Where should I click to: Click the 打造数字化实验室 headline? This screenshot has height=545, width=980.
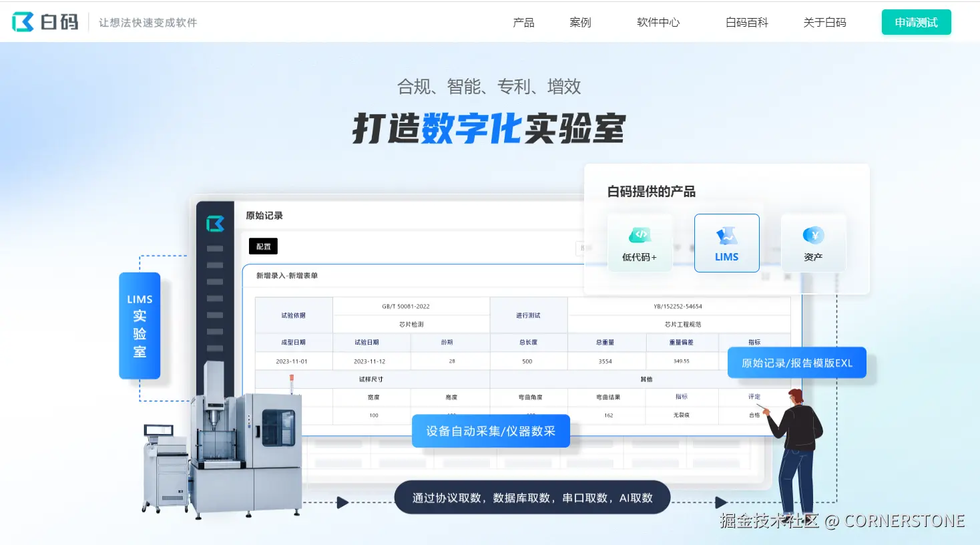point(489,128)
